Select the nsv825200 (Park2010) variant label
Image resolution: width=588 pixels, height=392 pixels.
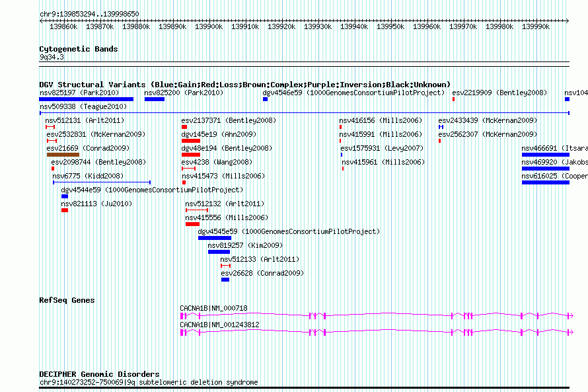point(184,93)
